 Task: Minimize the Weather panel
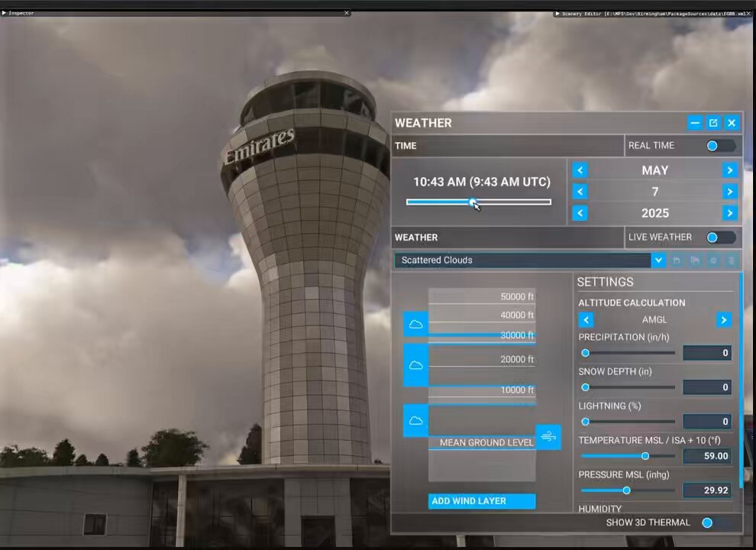pyautogui.click(x=695, y=122)
